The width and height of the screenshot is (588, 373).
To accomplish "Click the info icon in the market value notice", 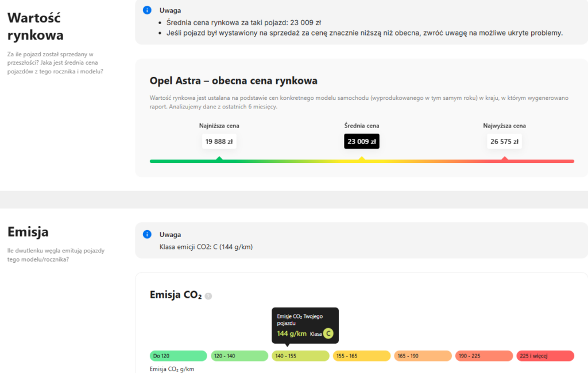I will 147,10.
